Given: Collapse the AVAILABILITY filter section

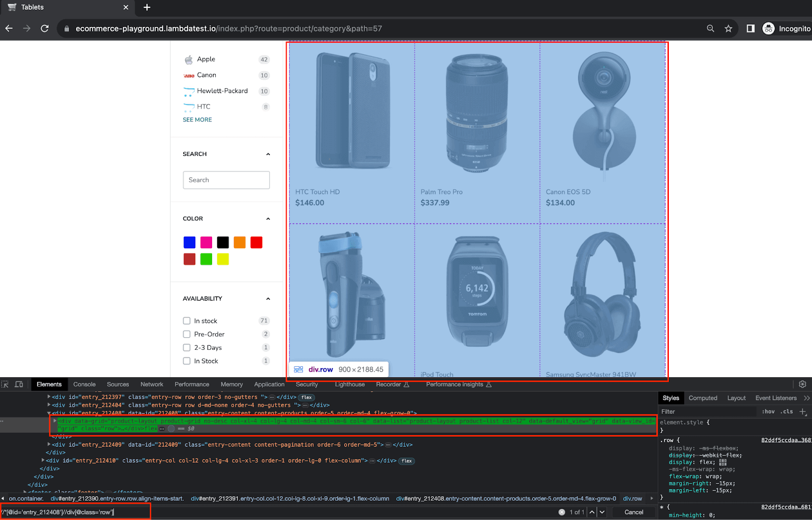Looking at the screenshot, I should point(268,299).
